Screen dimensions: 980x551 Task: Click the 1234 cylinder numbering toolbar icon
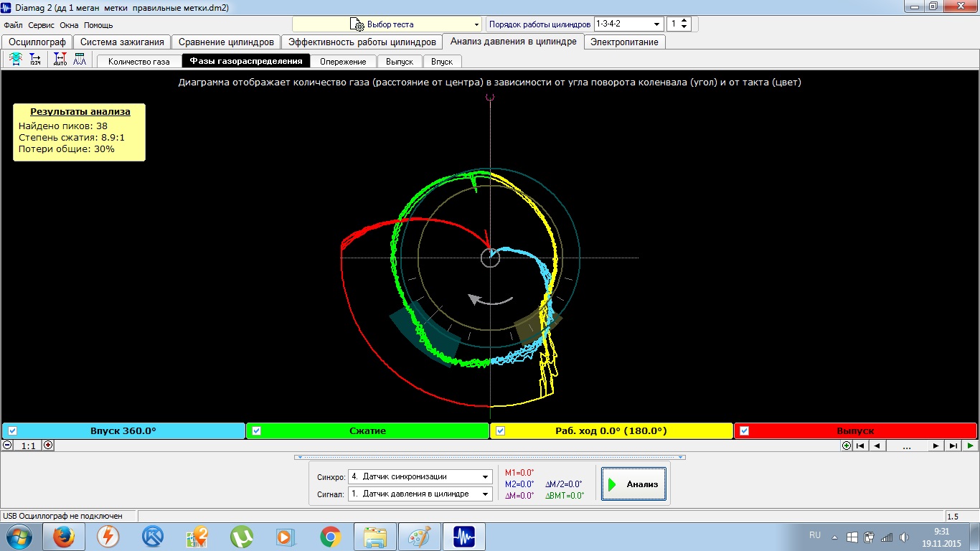click(35, 60)
